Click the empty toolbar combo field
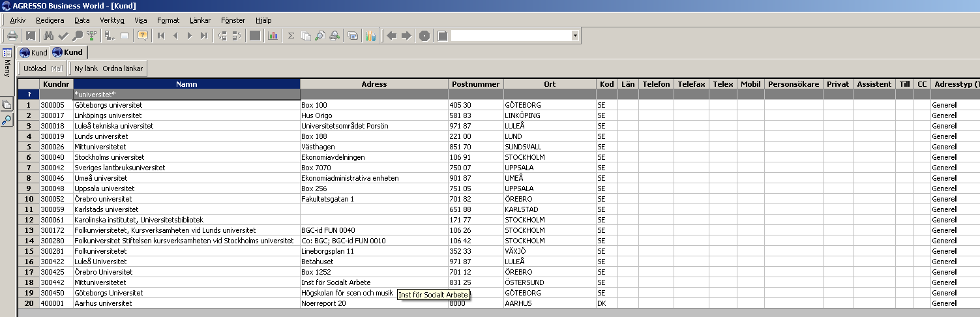Image resolution: width=980 pixels, height=317 pixels. [x=511, y=35]
